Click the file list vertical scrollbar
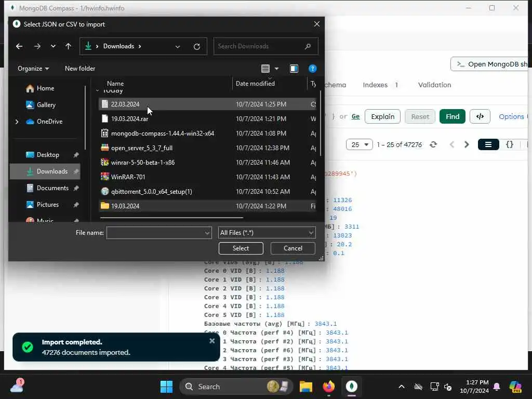This screenshot has width=532, height=399. click(x=320, y=122)
